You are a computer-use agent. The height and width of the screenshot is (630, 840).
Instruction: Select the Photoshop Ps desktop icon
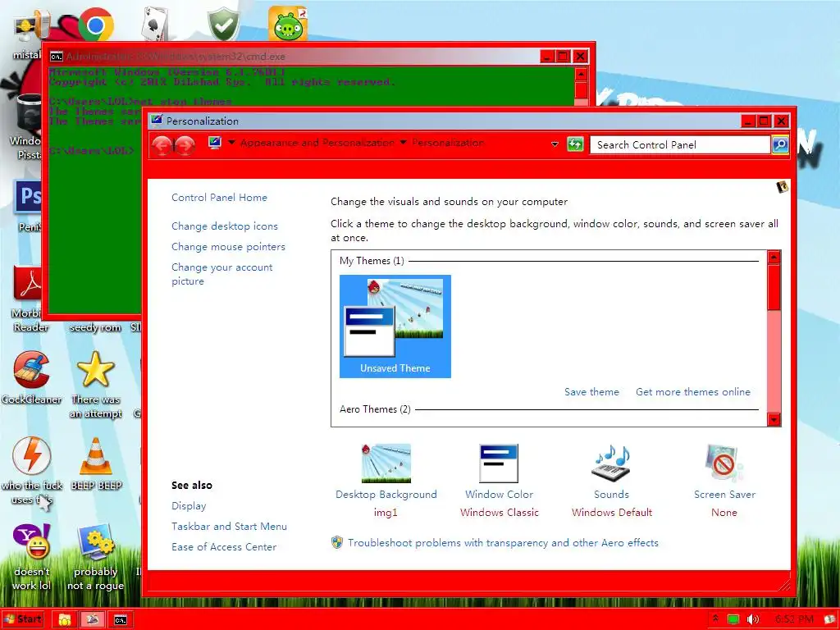point(28,197)
